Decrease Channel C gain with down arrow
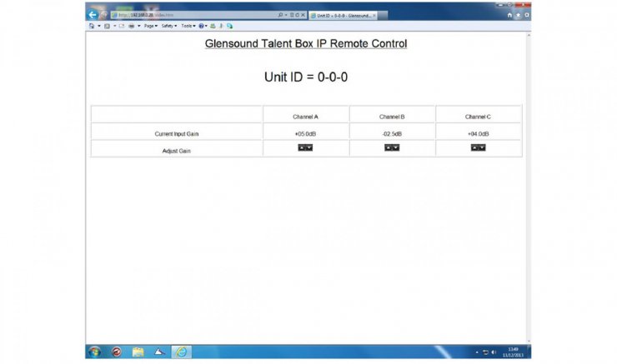 [x=482, y=147]
